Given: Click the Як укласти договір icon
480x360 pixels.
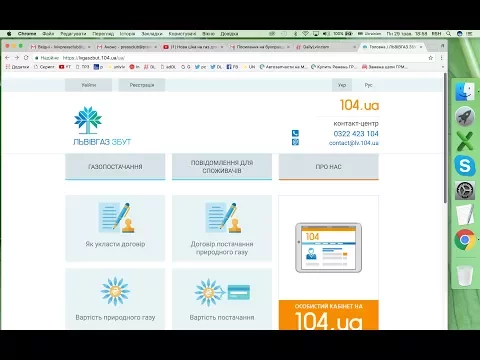Looking at the screenshot, I should [x=115, y=218].
